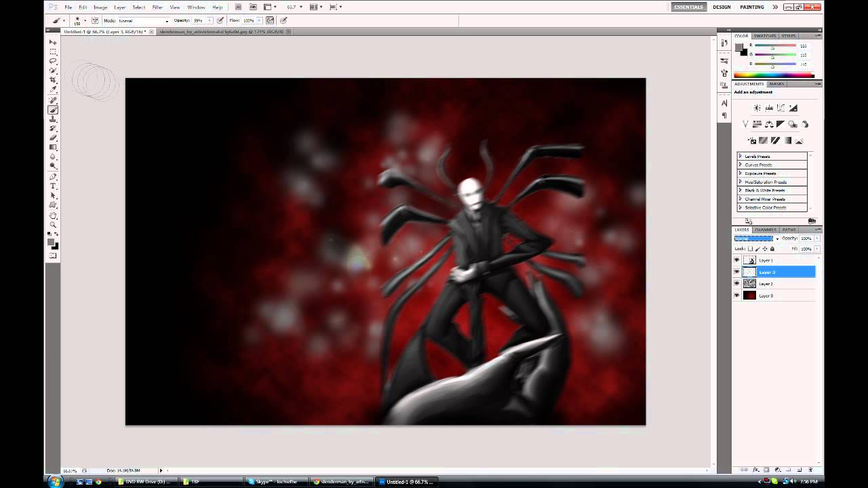This screenshot has width=868, height=488.
Task: Select the Move tool
Action: click(53, 42)
